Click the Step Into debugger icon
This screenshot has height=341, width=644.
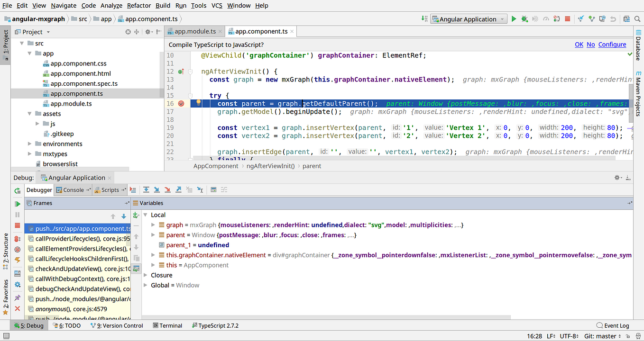click(156, 190)
